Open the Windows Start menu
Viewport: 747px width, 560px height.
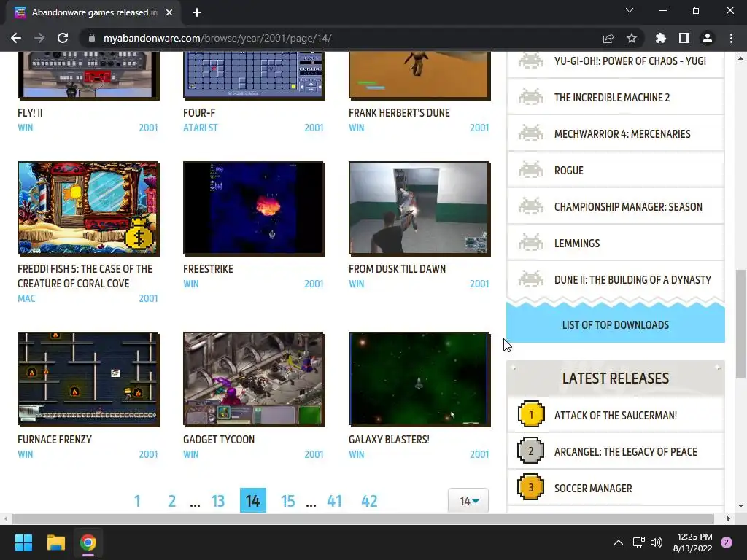pyautogui.click(x=23, y=542)
